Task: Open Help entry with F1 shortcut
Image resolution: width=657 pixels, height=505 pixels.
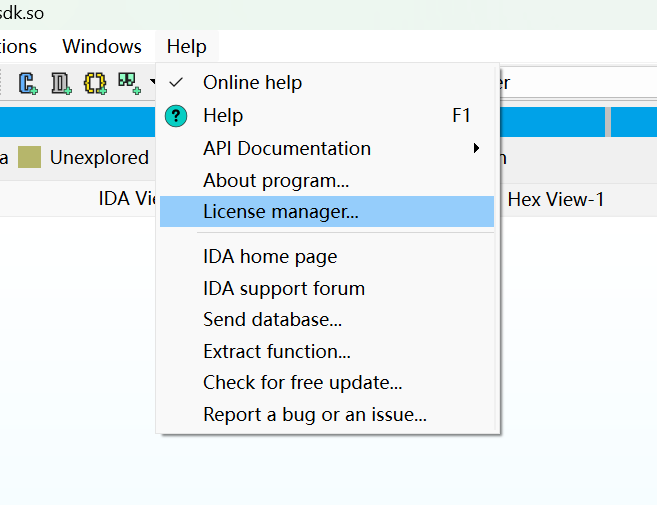Action: 327,116
